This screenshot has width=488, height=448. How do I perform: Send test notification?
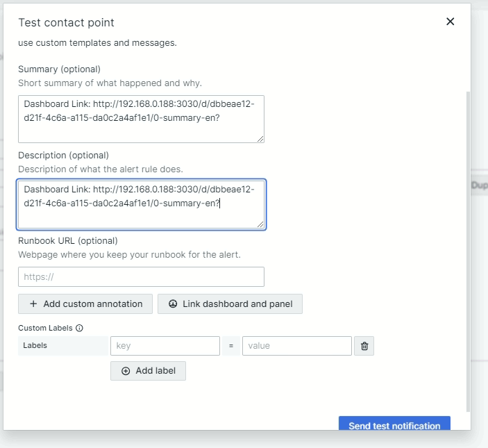pos(394,425)
